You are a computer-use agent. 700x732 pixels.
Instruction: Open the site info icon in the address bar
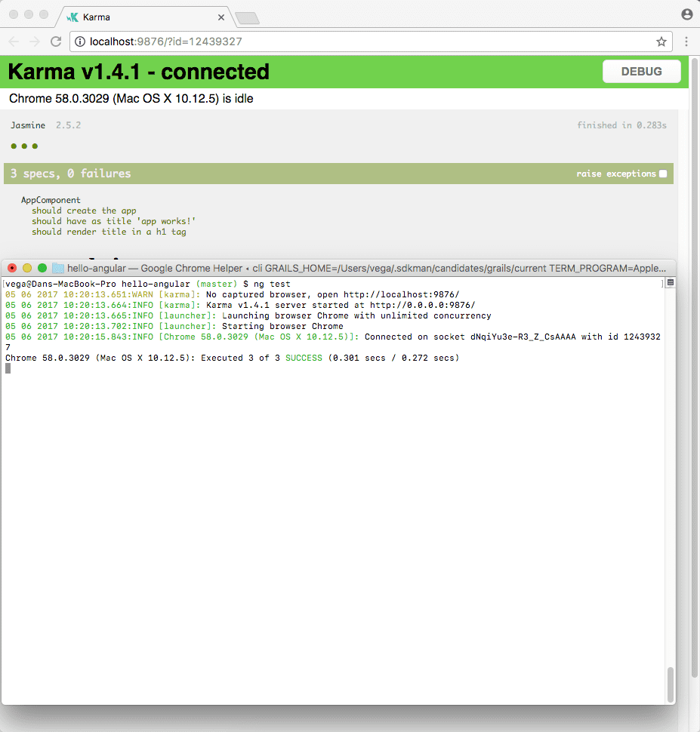point(81,42)
